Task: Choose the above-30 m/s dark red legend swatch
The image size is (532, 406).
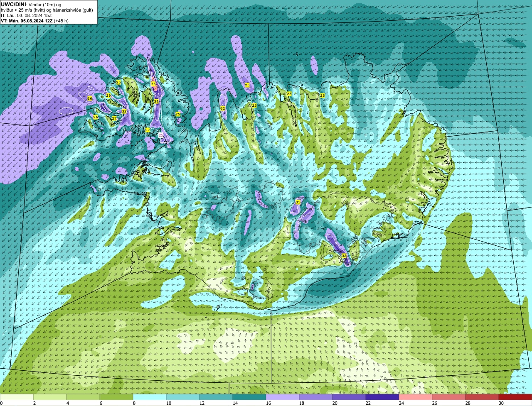Action: coord(515,397)
